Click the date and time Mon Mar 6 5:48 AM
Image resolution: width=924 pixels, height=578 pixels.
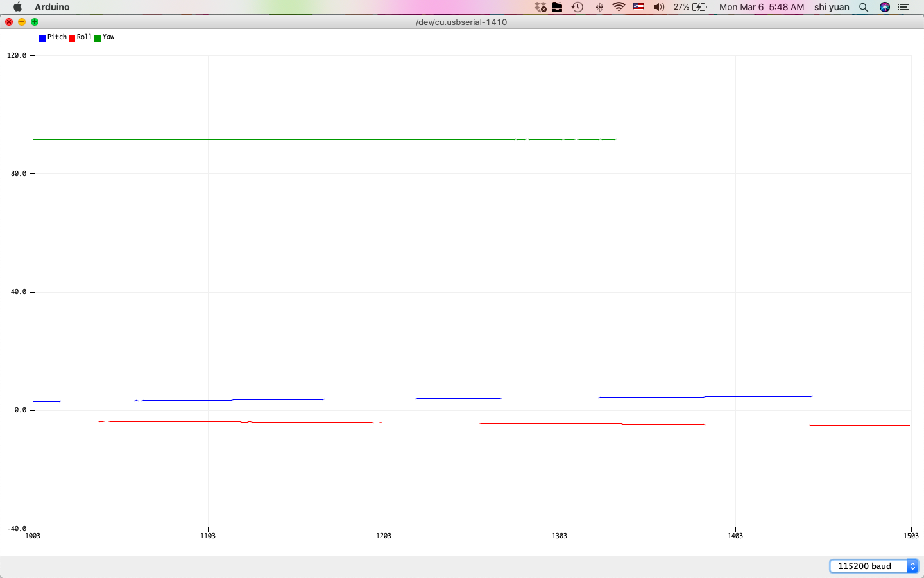[x=762, y=7]
